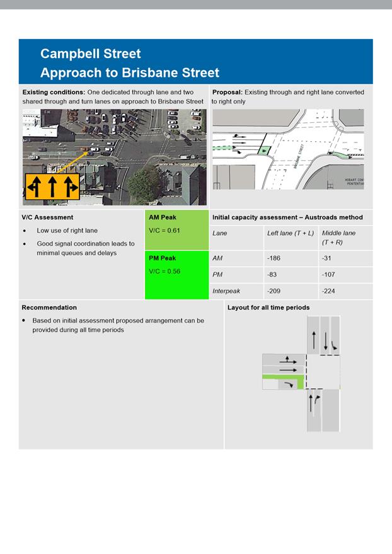Click the 'Lane' column header
The height and width of the screenshot is (554, 392).
[x=220, y=233]
